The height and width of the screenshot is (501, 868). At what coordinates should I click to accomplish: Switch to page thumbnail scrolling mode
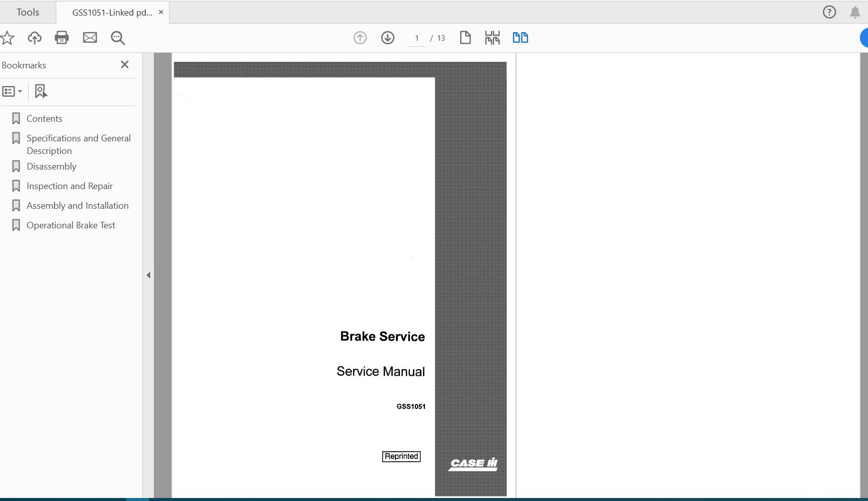[492, 37]
